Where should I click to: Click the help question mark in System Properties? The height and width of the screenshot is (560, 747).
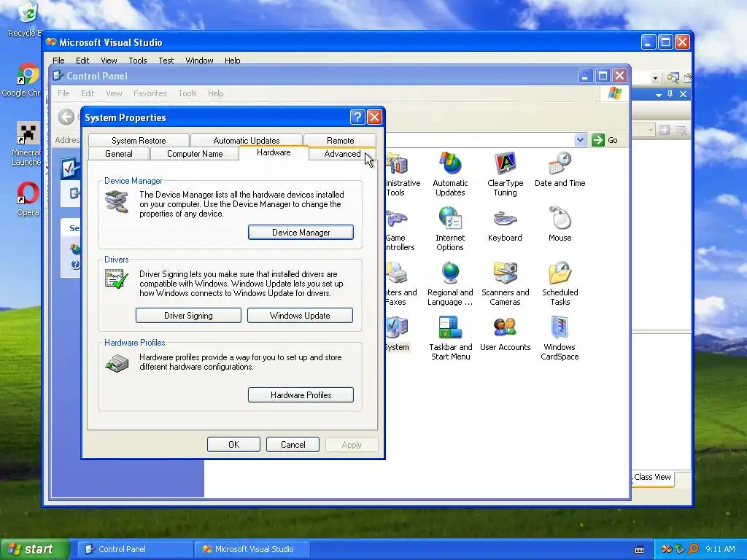pyautogui.click(x=357, y=117)
